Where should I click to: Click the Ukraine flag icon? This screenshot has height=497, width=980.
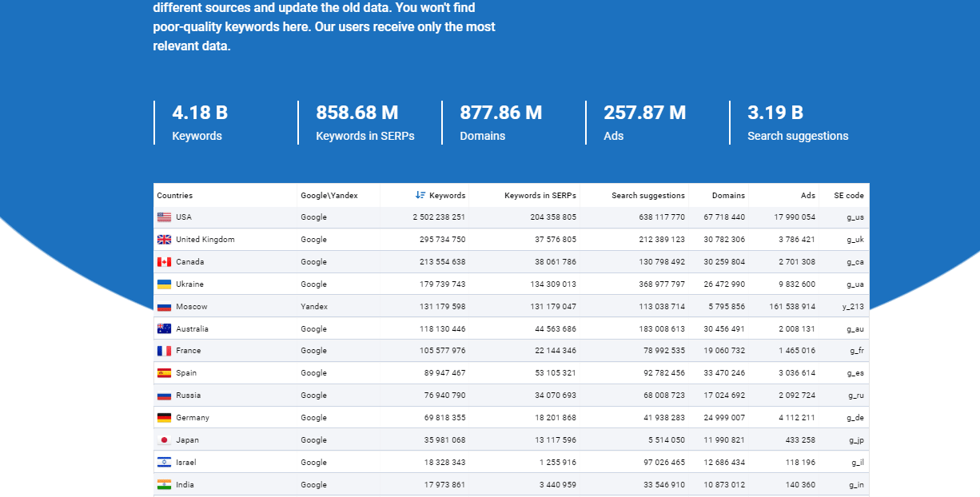click(x=164, y=284)
